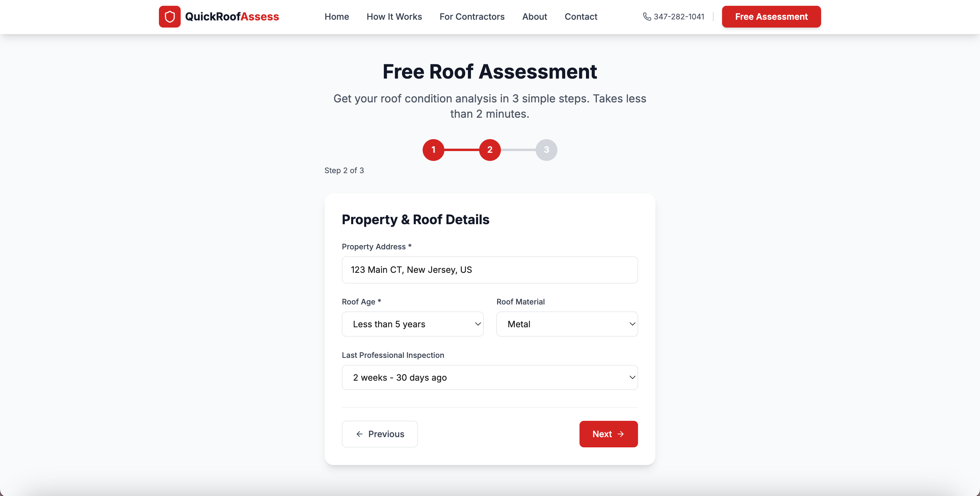The image size is (980, 496).
Task: Click the chevron on Roof Material dropdown
Action: (x=632, y=324)
